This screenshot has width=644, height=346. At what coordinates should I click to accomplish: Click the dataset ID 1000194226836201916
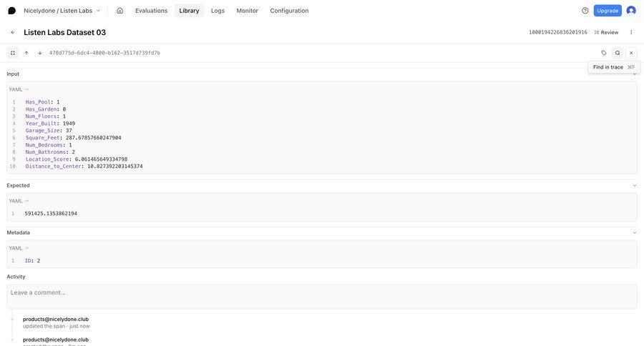(x=557, y=32)
